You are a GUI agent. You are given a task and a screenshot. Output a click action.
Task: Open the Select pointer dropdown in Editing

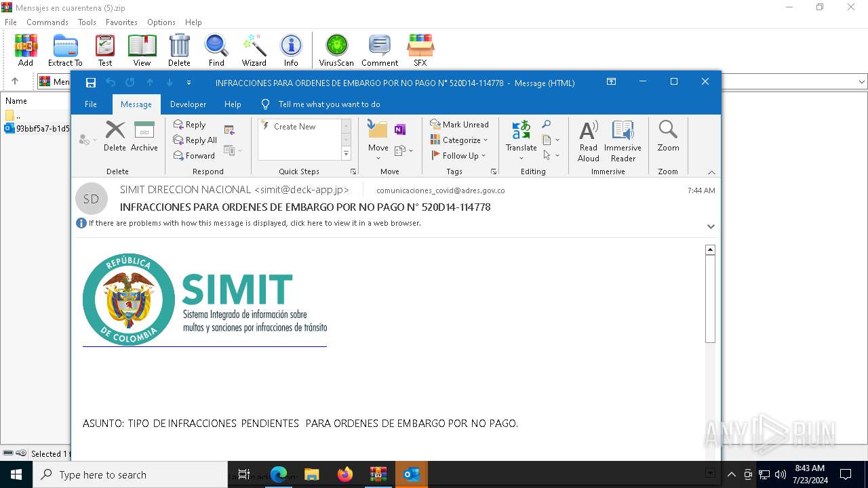coord(551,156)
